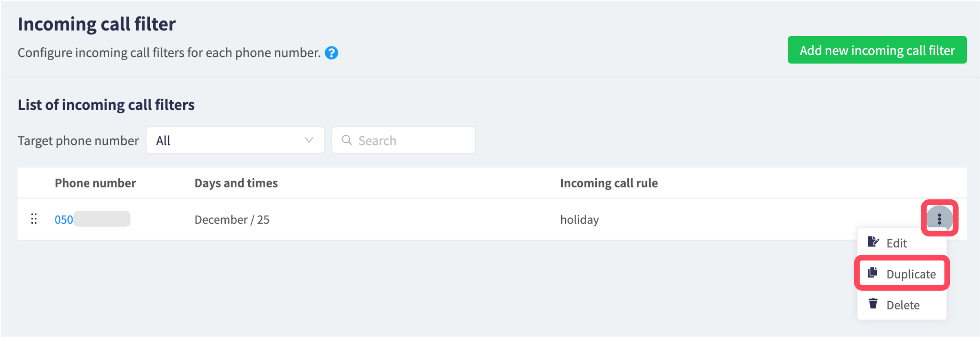This screenshot has height=338, width=980.
Task: Open the three-dot row actions menu
Action: (x=939, y=219)
